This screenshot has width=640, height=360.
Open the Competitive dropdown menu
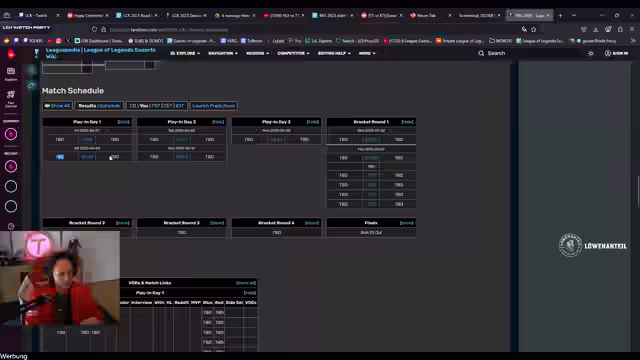coord(293,53)
